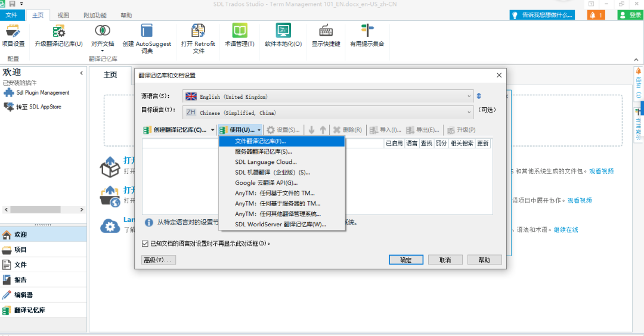Click 继续在线 link
This screenshot has height=336, width=644.
click(x=565, y=230)
